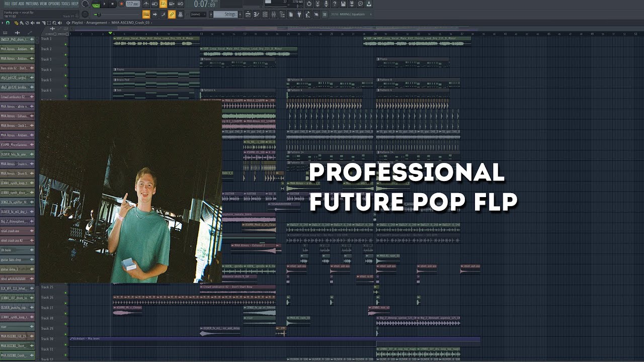
Task: Open the PATTERNS menu
Action: [32, 4]
